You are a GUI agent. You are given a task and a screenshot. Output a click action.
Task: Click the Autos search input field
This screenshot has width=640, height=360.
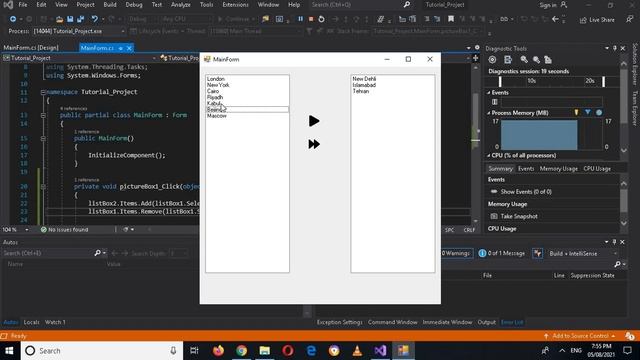(x=47, y=253)
